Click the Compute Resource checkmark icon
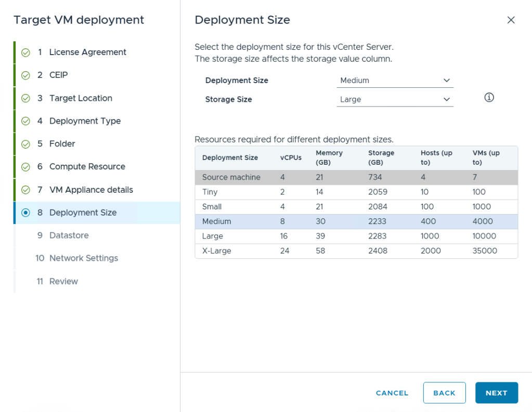 tap(26, 167)
